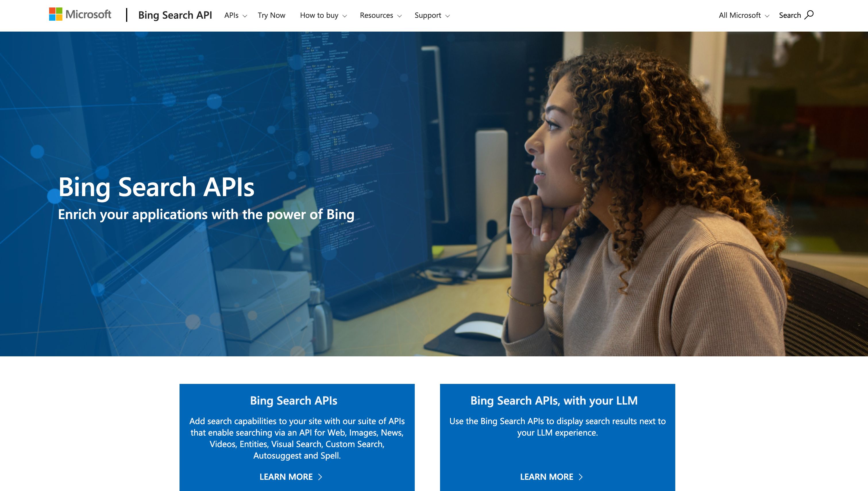Open the All Microsoft menu
Screen dimensions: 868x491
[x=744, y=16]
